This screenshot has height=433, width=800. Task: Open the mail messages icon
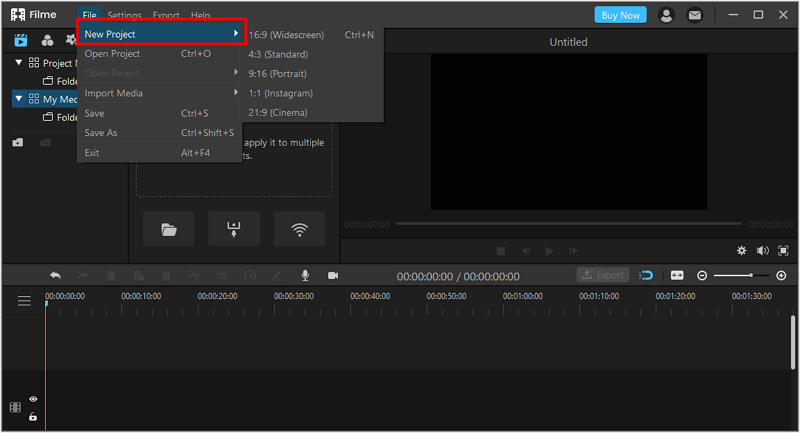[x=694, y=15]
